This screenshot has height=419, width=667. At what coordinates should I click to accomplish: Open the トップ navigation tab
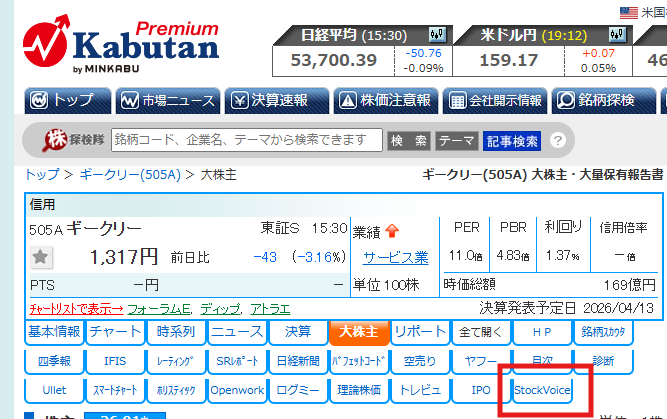(68, 101)
